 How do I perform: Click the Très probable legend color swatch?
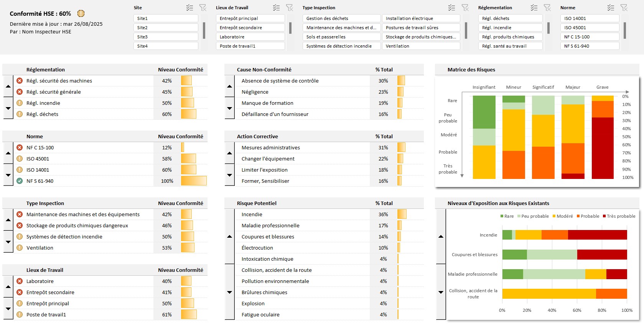(x=604, y=216)
